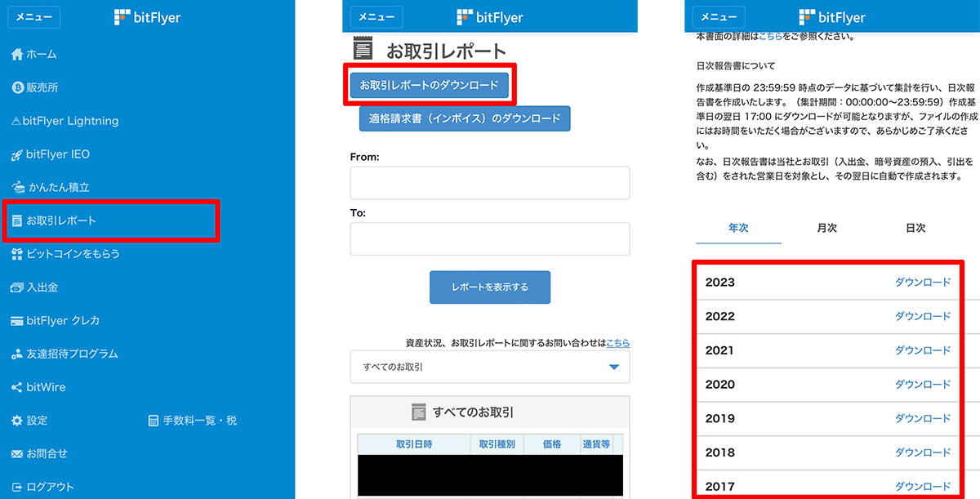Open bitWire via its share icon

(17, 387)
